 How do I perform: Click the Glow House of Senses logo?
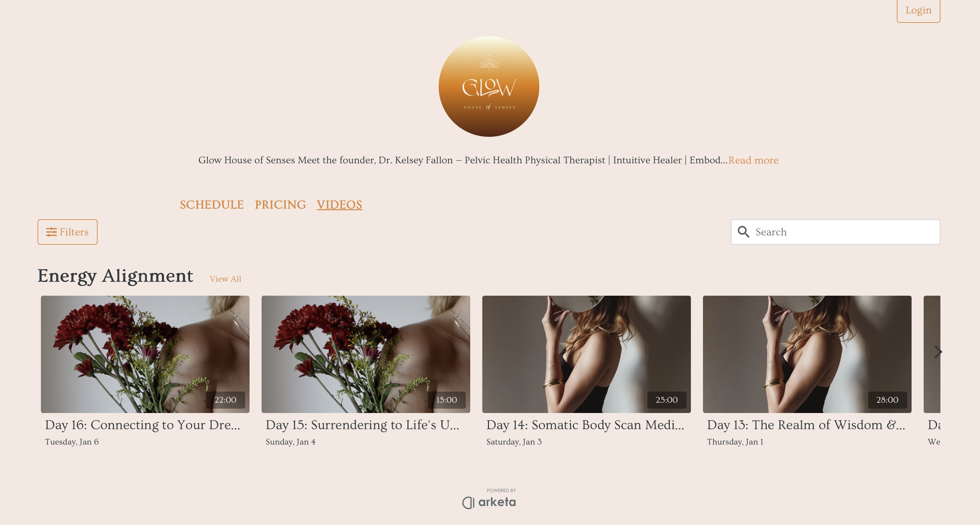click(489, 87)
